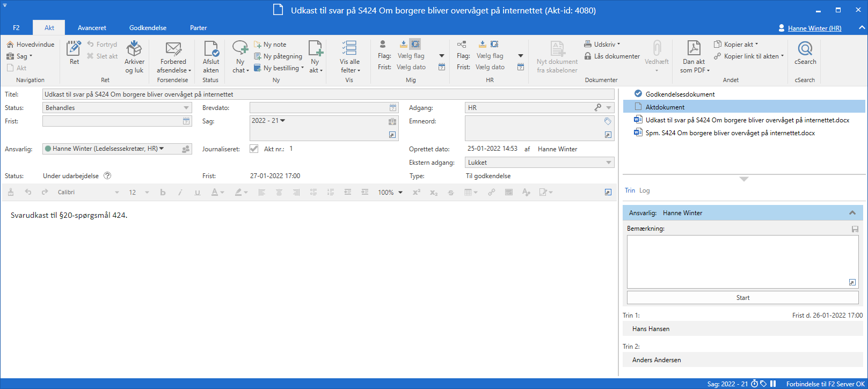The width and height of the screenshot is (868, 389).
Task: Show all fields with Vis alle felter
Action: pos(349,56)
